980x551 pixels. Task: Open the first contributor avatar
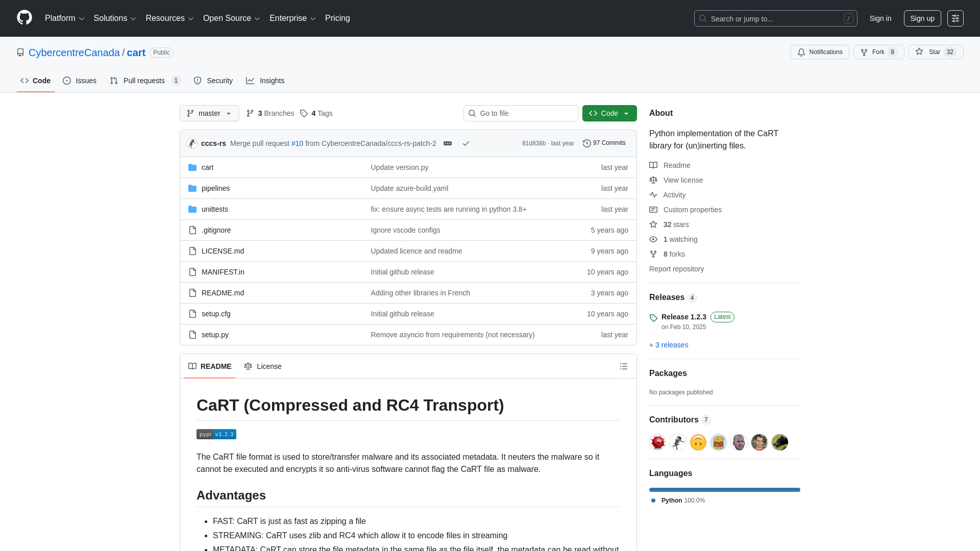[657, 442]
